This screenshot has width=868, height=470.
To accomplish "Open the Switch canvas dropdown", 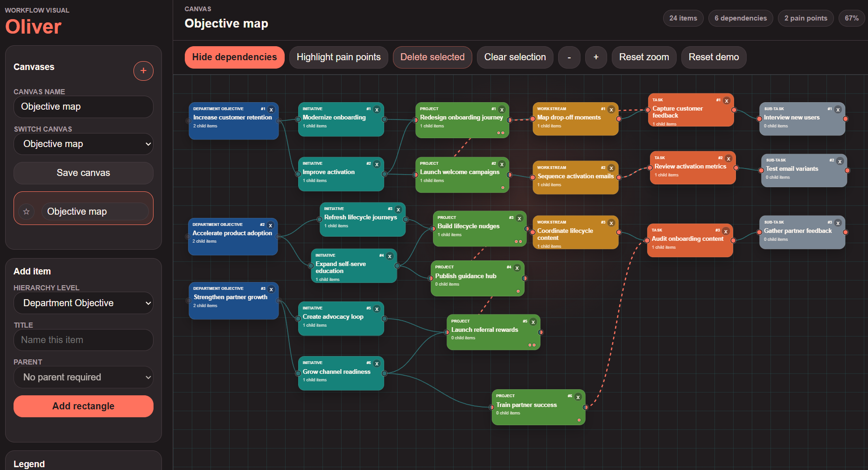I will (x=84, y=144).
